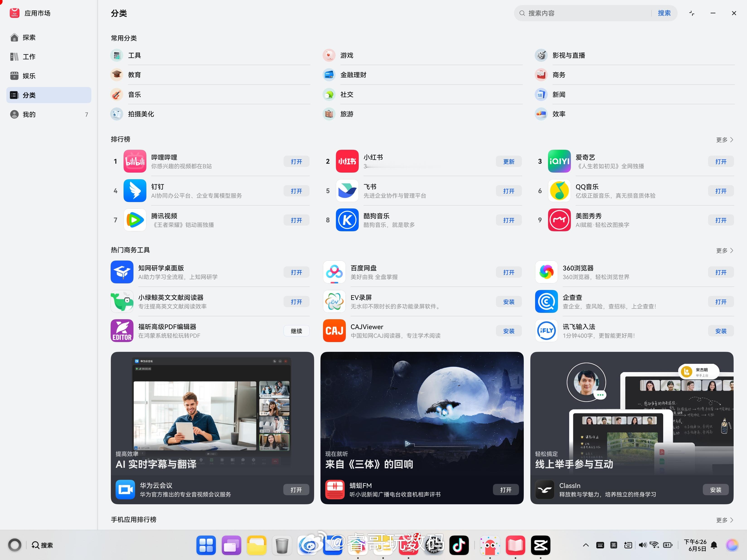747x560 pixels.
Task: Open the bilibili app icon in rankings
Action: coord(135,161)
